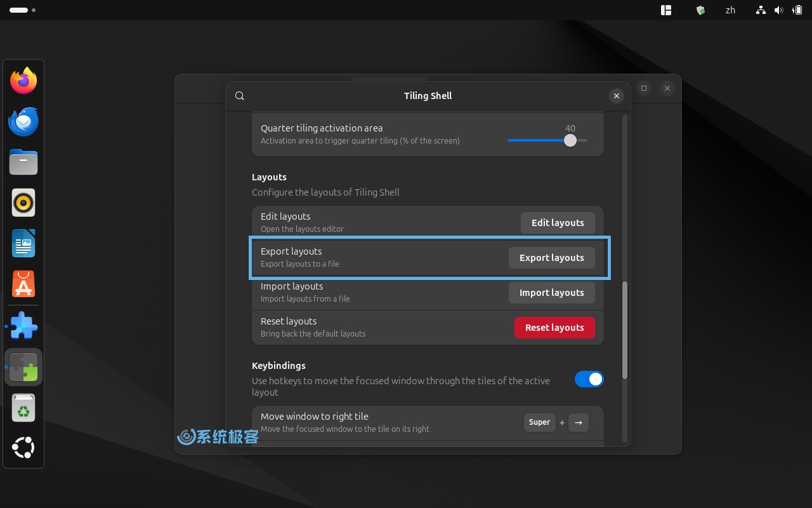Click 'Configure the layouts of Tiling Shell' text
This screenshot has width=812, height=508.
tap(325, 192)
